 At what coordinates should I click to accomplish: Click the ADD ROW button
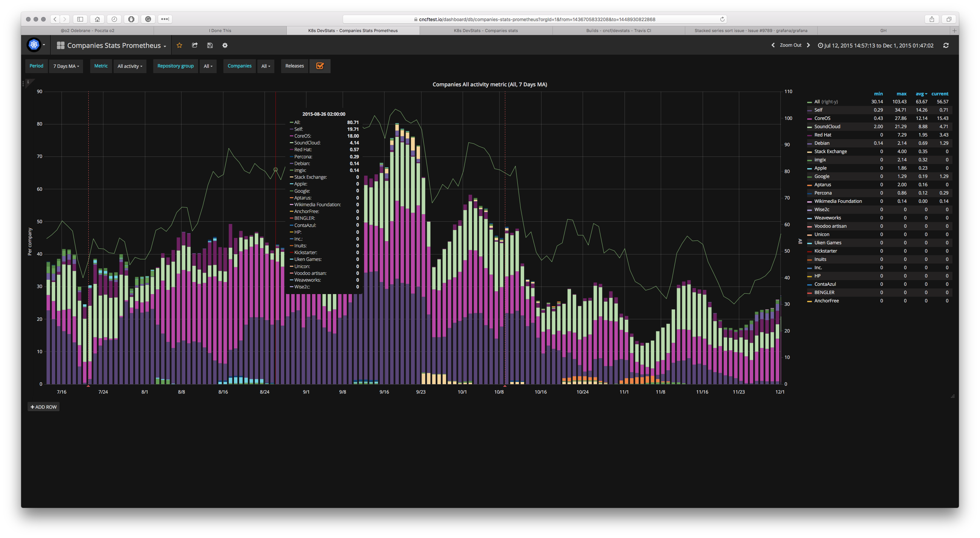click(x=43, y=406)
